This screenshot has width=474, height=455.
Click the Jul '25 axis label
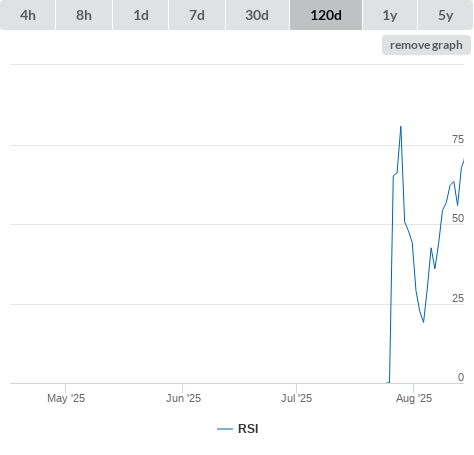pyautogui.click(x=296, y=398)
